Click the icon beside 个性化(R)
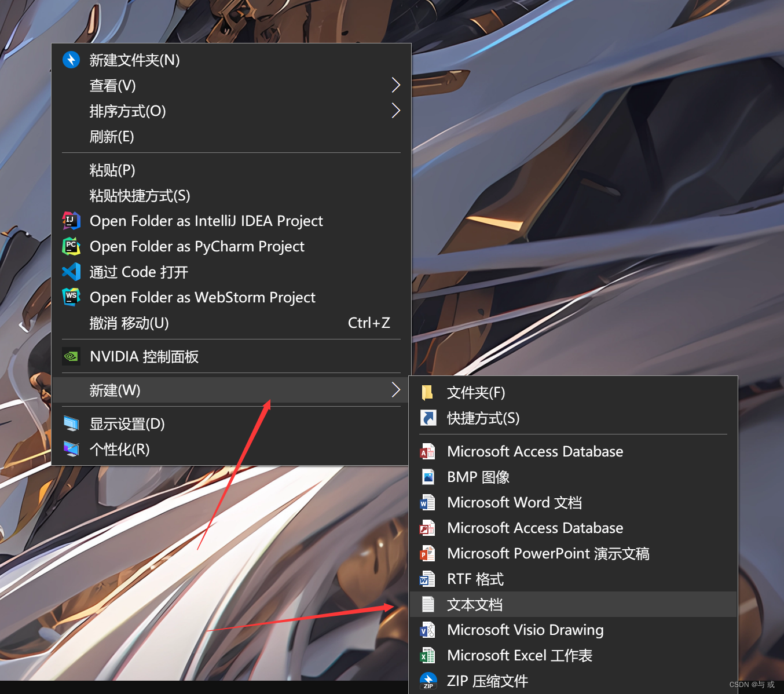 [x=71, y=449]
